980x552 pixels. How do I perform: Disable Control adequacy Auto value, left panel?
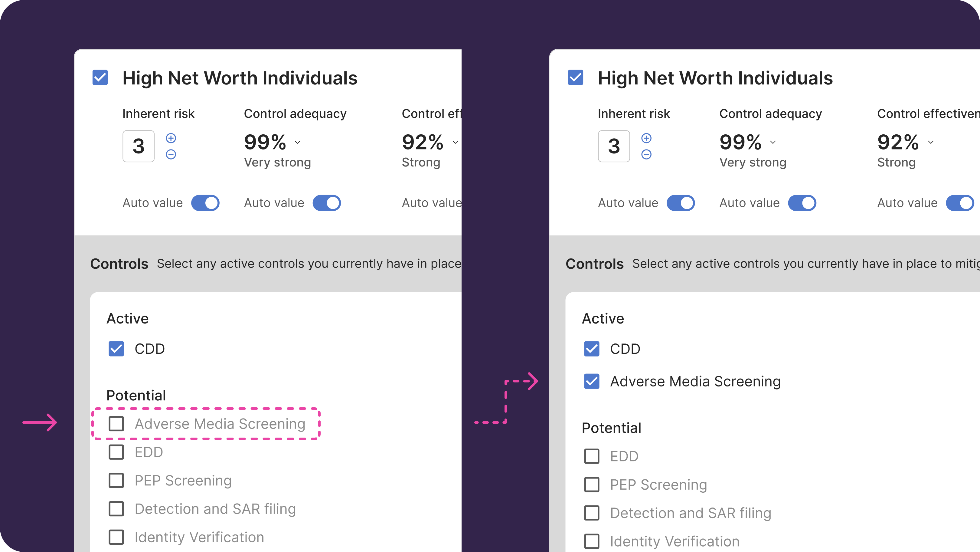click(x=326, y=203)
